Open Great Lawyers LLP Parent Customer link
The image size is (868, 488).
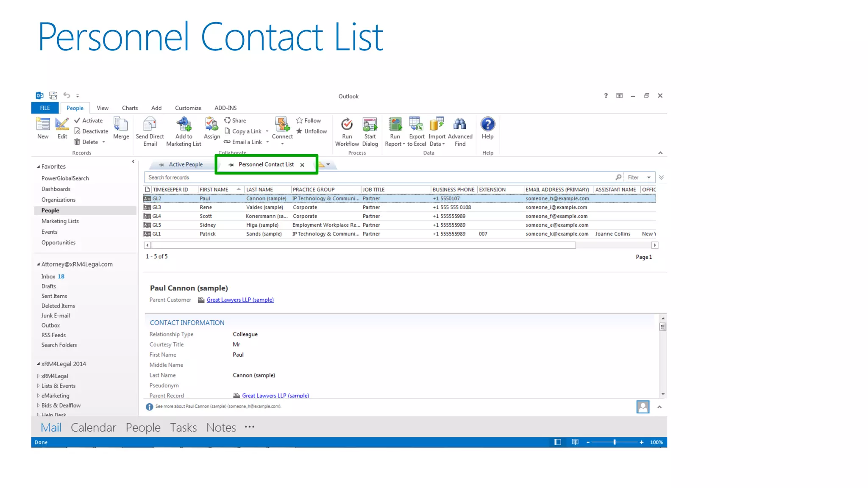tap(240, 300)
